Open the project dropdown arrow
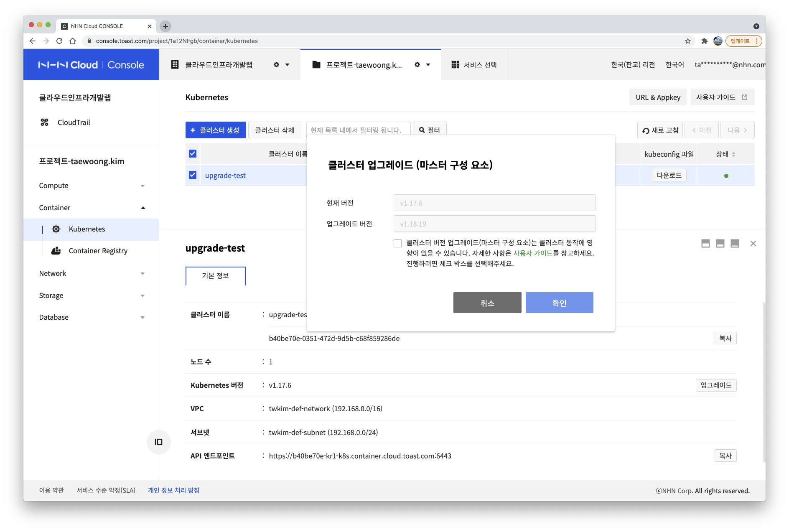Screen dimensions: 789x532 click(x=428, y=65)
